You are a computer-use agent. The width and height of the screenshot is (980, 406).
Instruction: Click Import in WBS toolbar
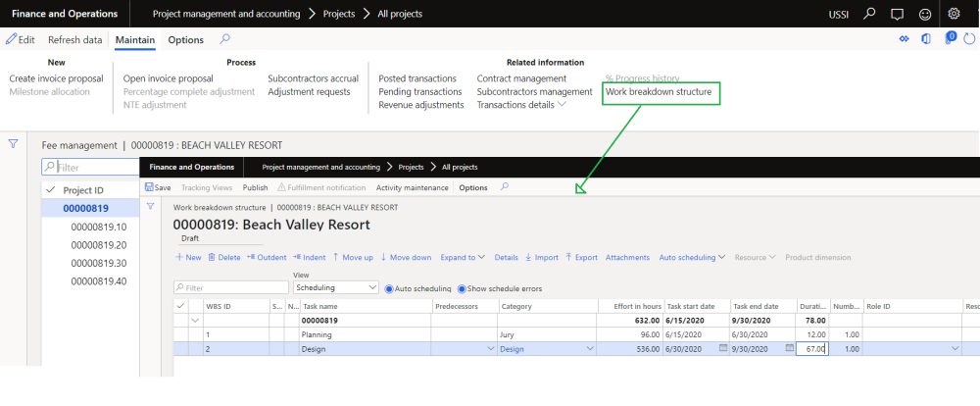tap(541, 257)
